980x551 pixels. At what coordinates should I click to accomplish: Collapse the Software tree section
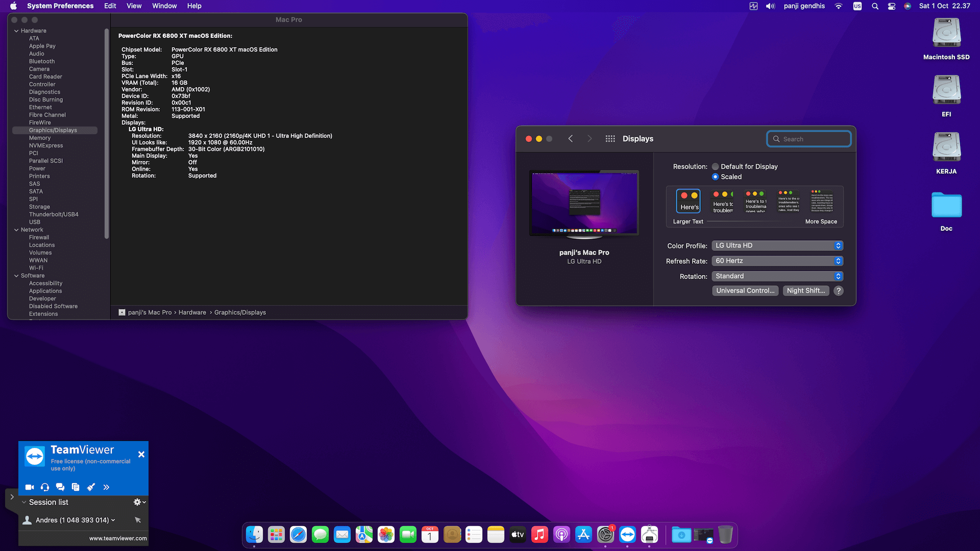(16, 275)
